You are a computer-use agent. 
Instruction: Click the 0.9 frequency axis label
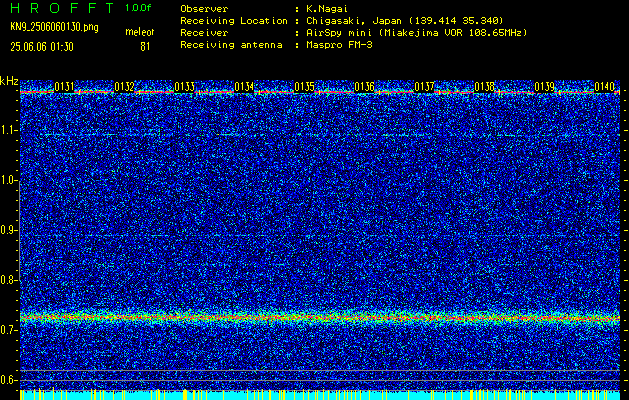coord(9,230)
